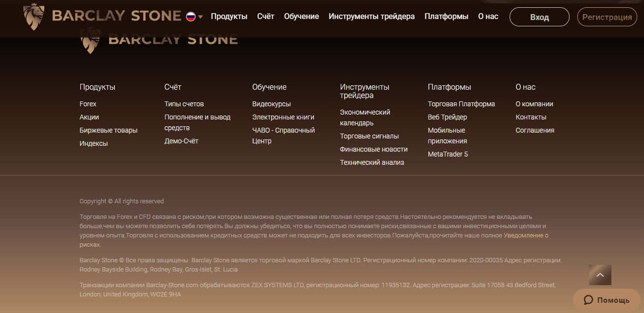
Task: Open the Мобильные приложения link
Action: tap(447, 136)
